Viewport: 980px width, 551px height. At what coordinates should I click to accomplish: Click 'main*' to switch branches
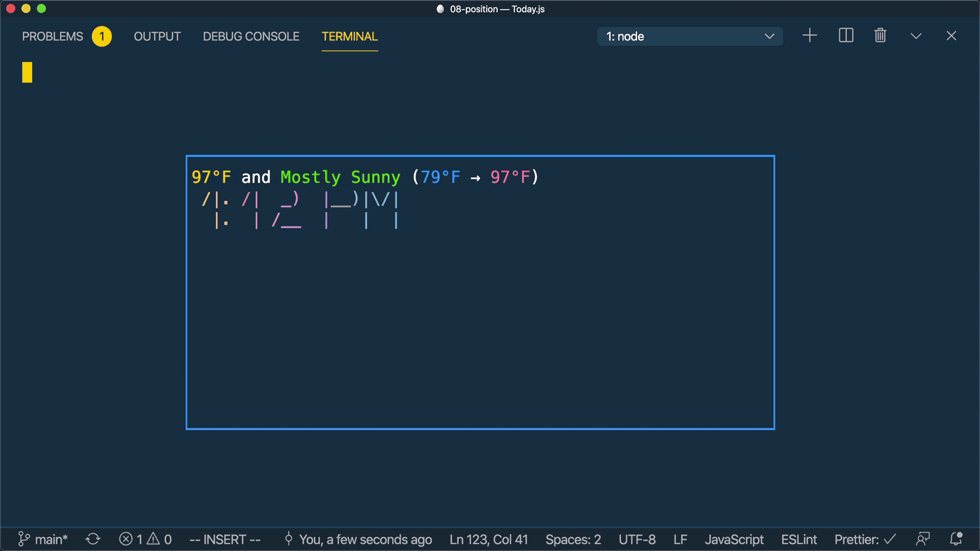pos(51,539)
